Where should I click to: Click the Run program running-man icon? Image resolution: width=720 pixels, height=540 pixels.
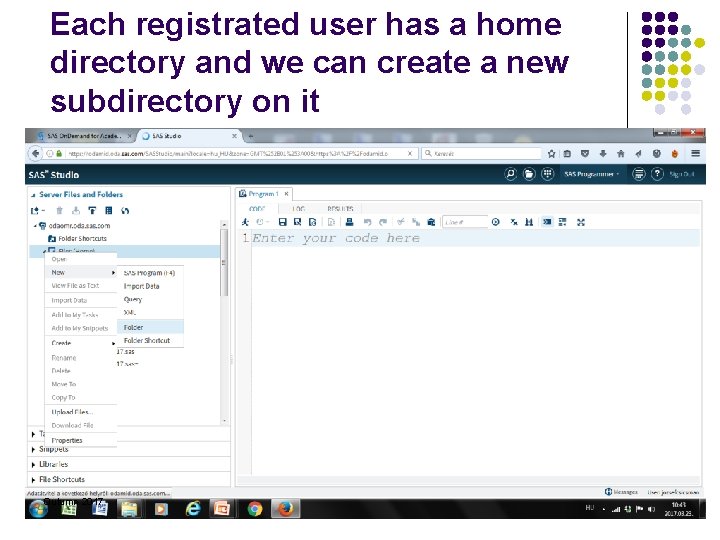pyautogui.click(x=245, y=222)
